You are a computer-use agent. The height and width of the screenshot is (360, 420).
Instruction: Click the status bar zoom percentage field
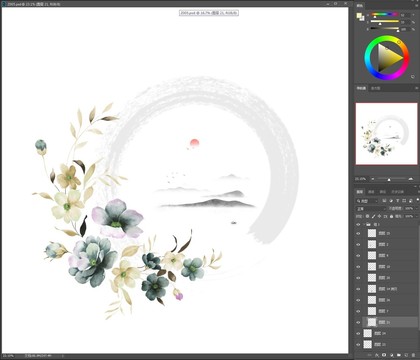[7, 356]
